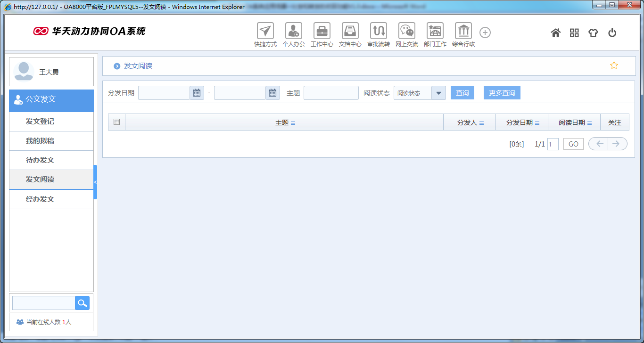Collapse the left panel with the chevron

pyautogui.click(x=96, y=182)
